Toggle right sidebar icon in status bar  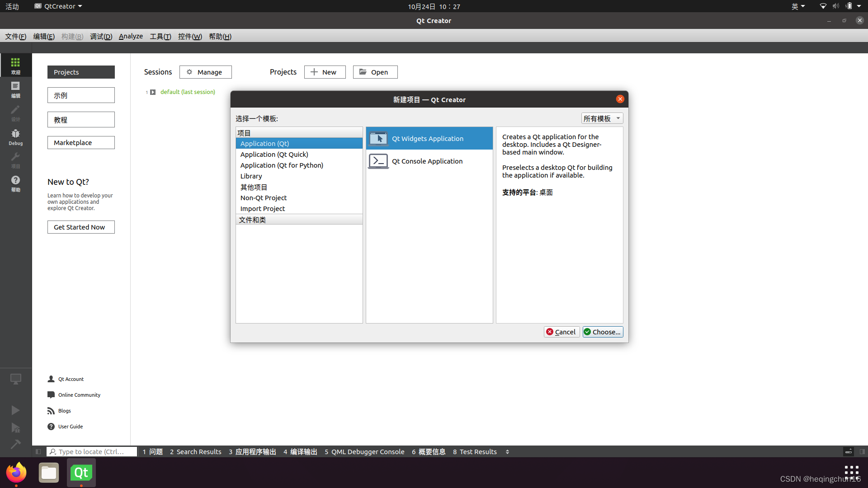(x=862, y=451)
